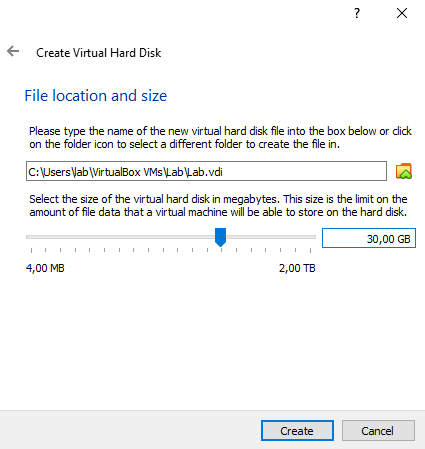This screenshot has height=449, width=425.
Task: Open help via the question mark icon
Action: [x=357, y=13]
